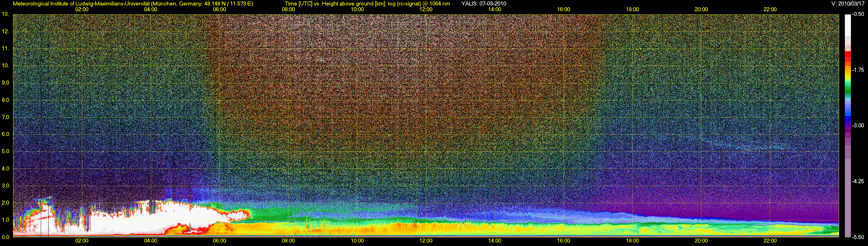The height and width of the screenshot is (246, 868).
Task: Click the 10:00 label on the upper time axis
Action: [x=357, y=10]
